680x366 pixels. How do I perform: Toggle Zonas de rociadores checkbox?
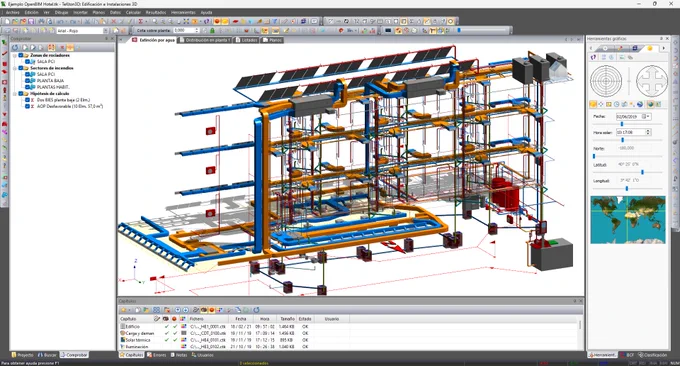pyautogui.click(x=20, y=56)
